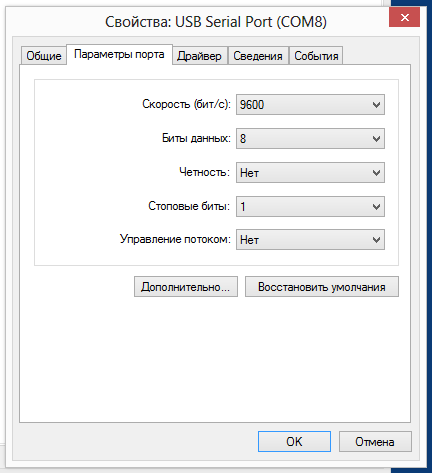Confirm settings with OK
This screenshot has width=432, height=473.
(294, 442)
